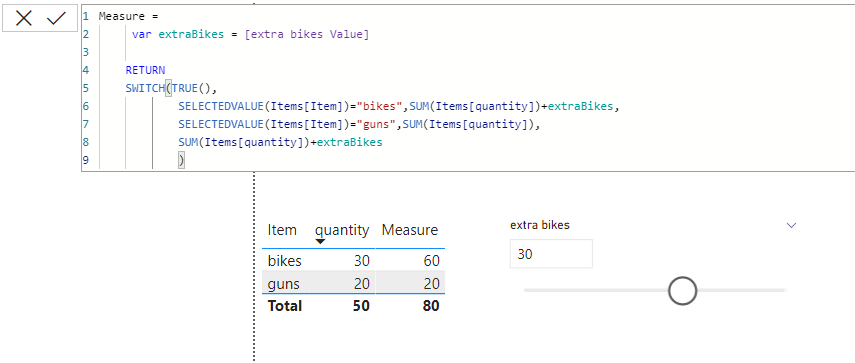
Task: Click the extra bikes slider handle
Action: pos(682,291)
